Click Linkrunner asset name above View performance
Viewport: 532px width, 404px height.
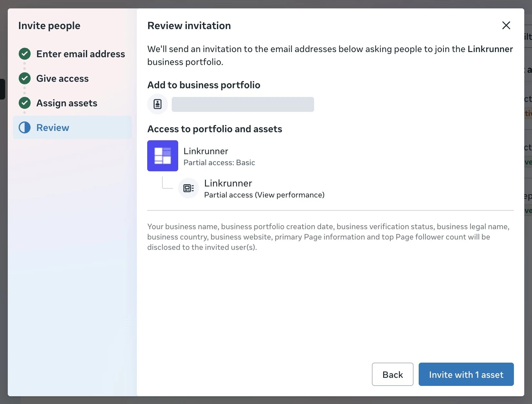tap(228, 183)
